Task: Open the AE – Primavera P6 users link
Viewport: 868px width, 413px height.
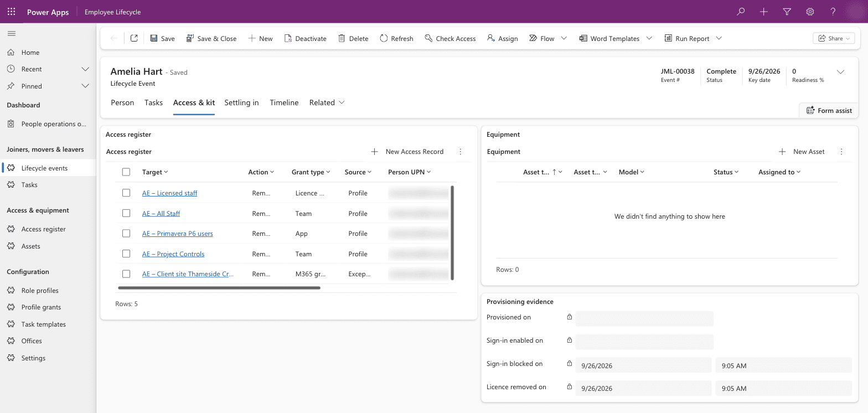Action: click(x=177, y=234)
